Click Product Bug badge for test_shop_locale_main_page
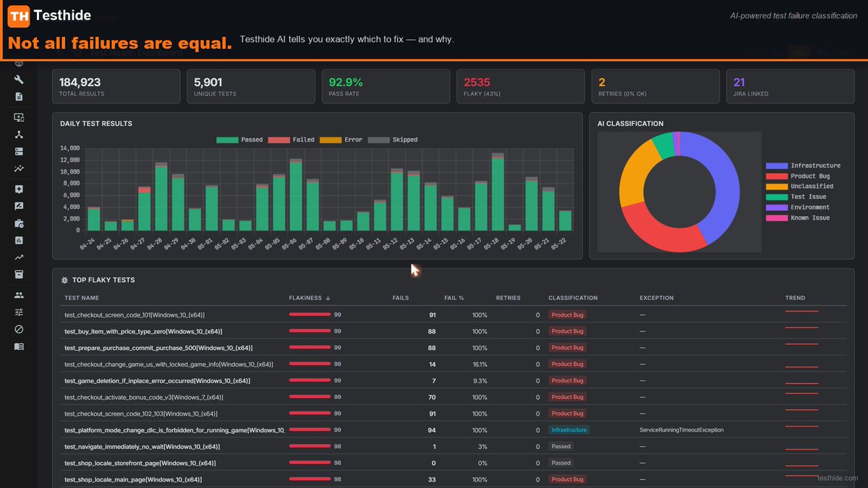868x488 pixels. click(x=567, y=479)
